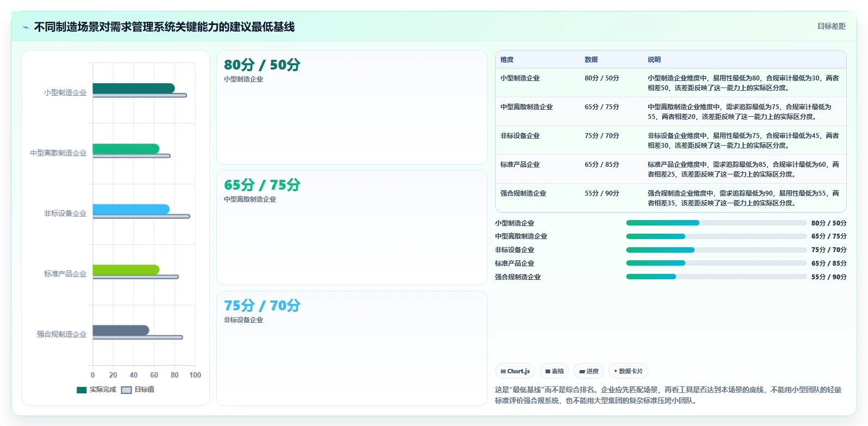Click the 非标设备企业 caption in the third card
Viewport: 868px width, 426px height.
coord(243,320)
